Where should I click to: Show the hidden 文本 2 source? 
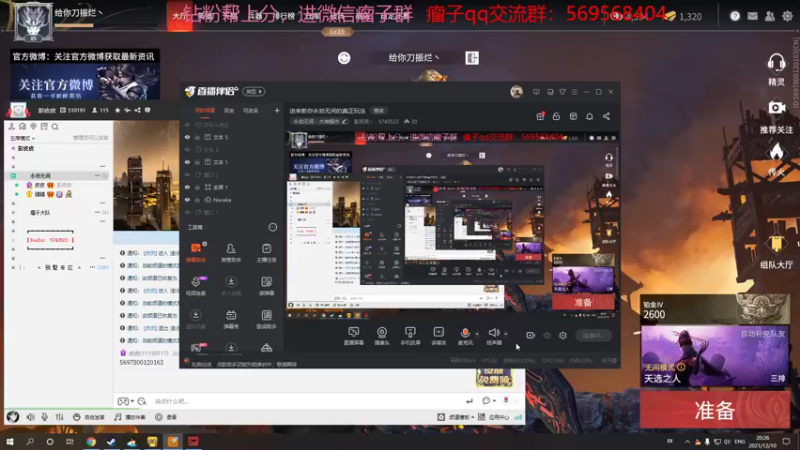pos(187,150)
